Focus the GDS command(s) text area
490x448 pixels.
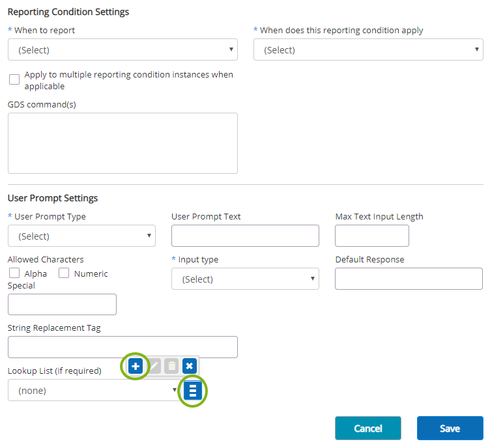point(122,143)
